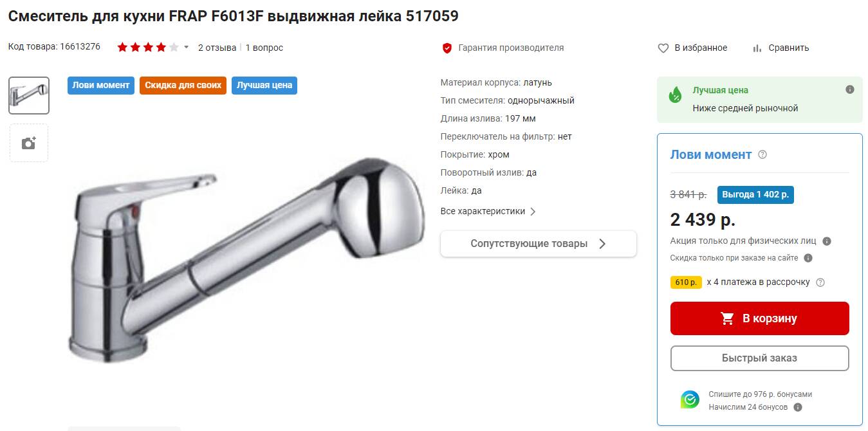Select the faucet thumbnail image
Viewport: 868px width, 431px height.
(x=29, y=96)
